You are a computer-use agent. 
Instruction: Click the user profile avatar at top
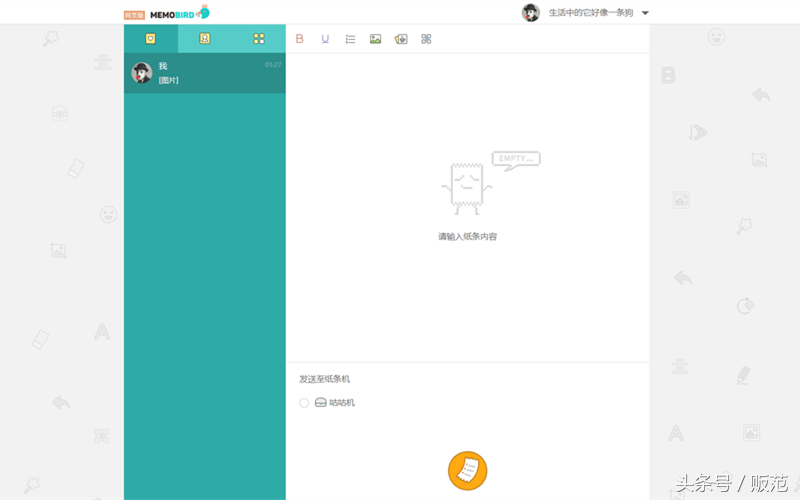click(x=531, y=13)
